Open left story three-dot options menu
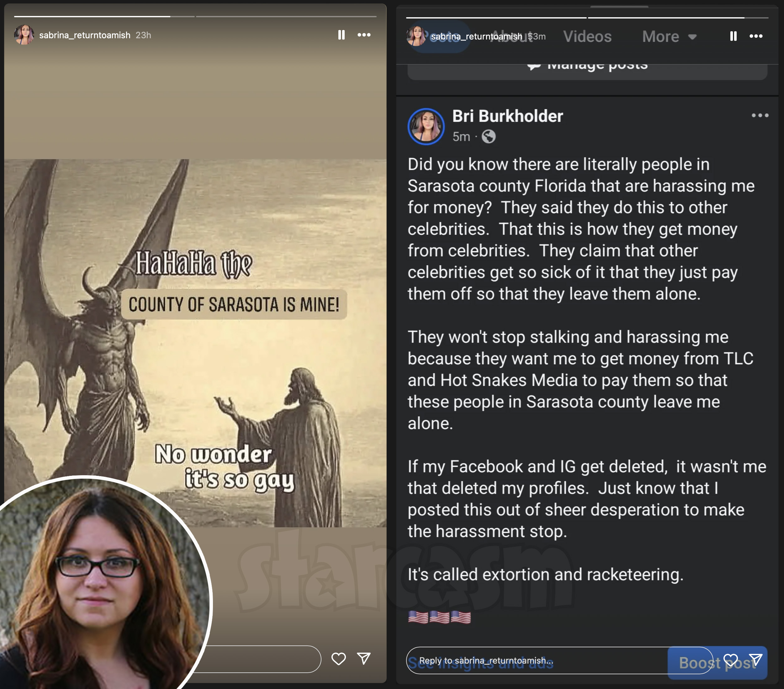 [363, 35]
